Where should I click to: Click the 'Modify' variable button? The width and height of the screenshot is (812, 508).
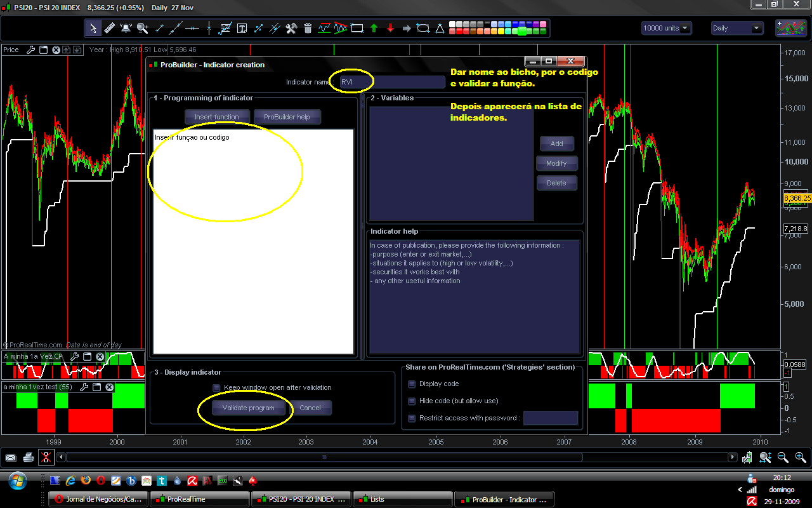point(556,163)
